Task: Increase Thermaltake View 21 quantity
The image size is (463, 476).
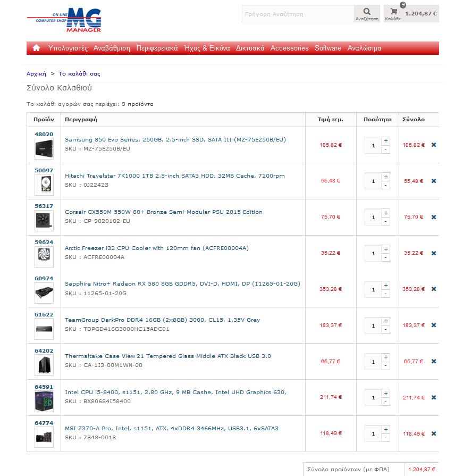Action: (x=385, y=357)
